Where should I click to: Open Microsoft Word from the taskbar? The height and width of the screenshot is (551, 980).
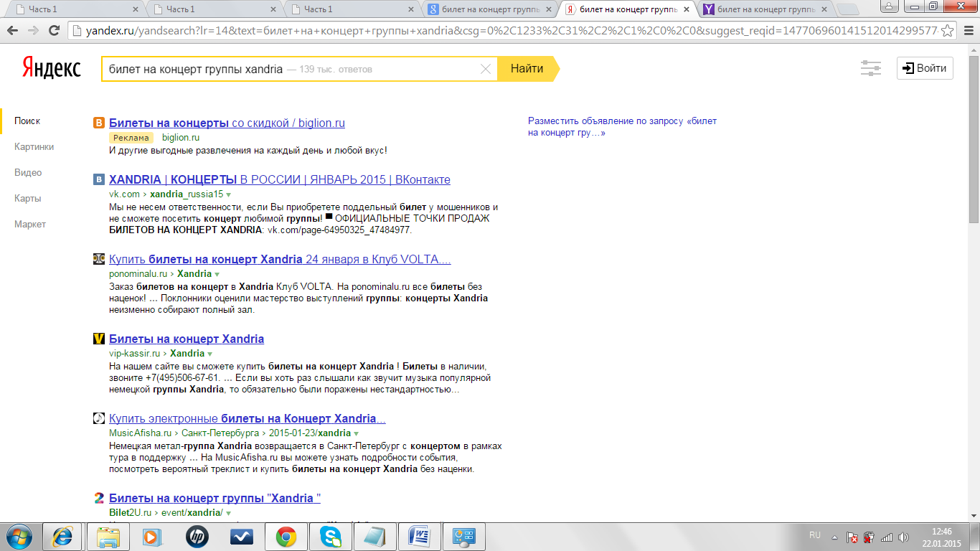[419, 537]
